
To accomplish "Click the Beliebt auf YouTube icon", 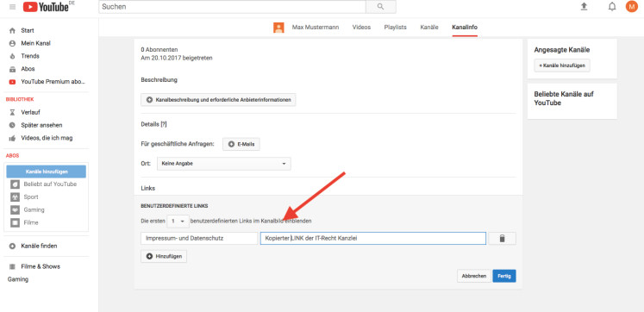I will (x=16, y=184).
